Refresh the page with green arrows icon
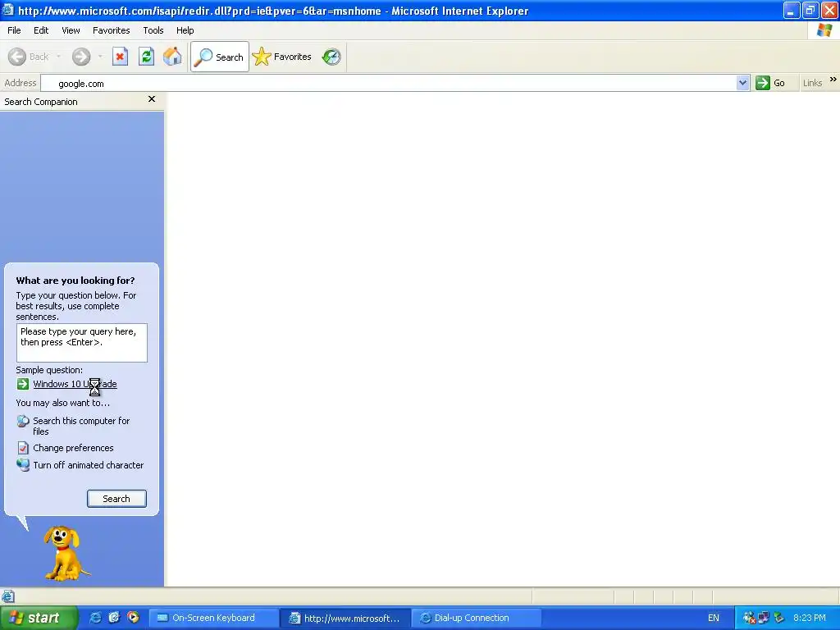 click(146, 57)
